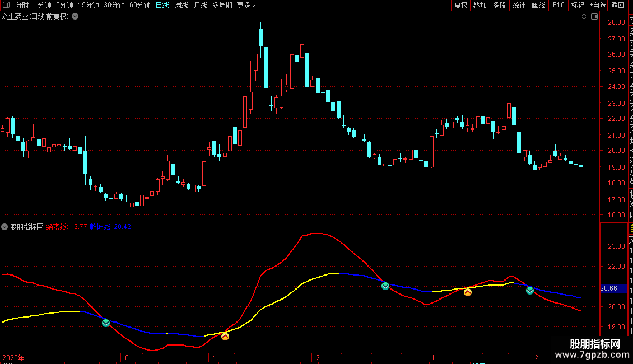Click the 标记 mark button
Image resolution: width=633 pixels, height=364 pixels.
pos(578,5)
